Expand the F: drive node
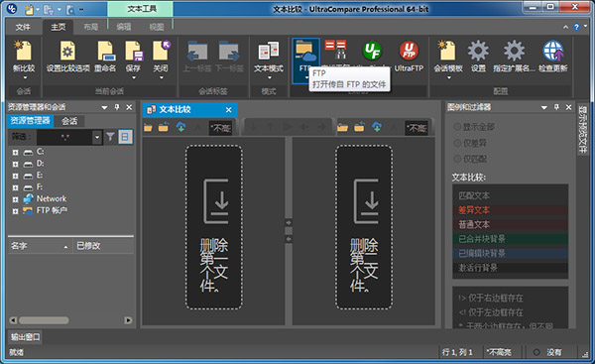Image resolution: width=595 pixels, height=364 pixels. pos(15,187)
